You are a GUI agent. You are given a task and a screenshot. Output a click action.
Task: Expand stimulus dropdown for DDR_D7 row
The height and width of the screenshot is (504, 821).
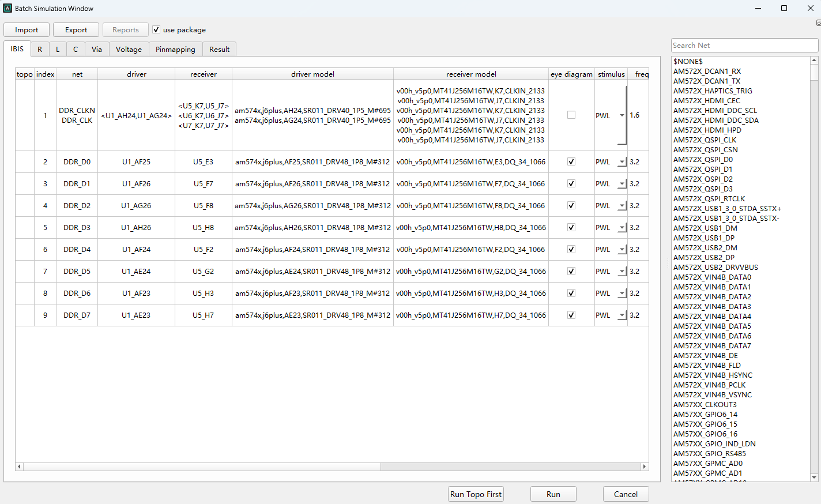[622, 315]
